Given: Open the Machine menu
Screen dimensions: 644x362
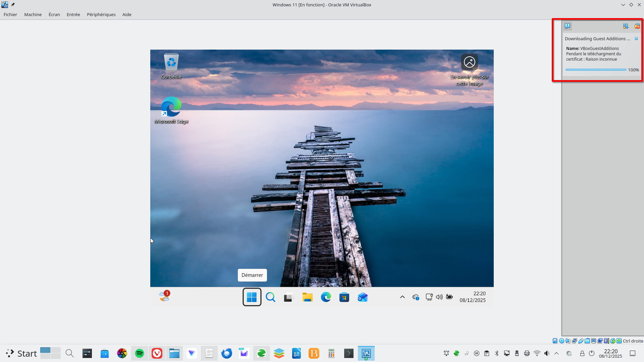Looking at the screenshot, I should click(x=33, y=14).
